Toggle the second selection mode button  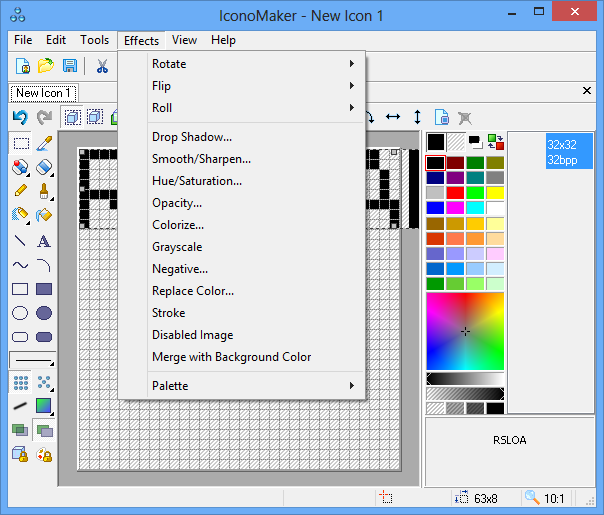pos(95,117)
